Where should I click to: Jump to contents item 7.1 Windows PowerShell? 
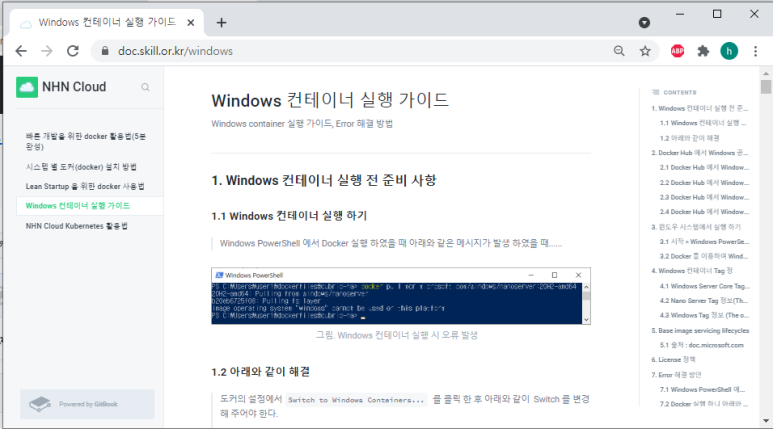click(x=702, y=390)
